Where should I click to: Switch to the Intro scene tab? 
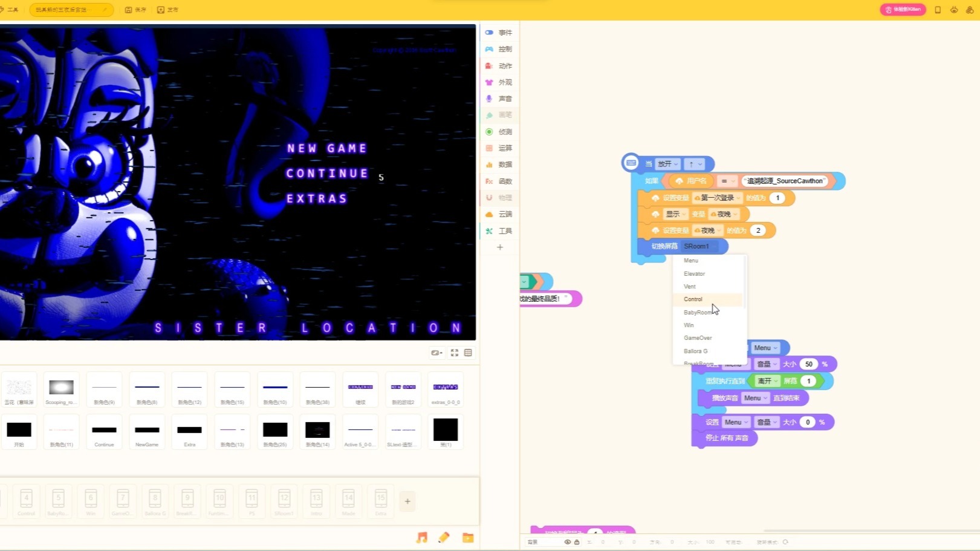(x=316, y=501)
